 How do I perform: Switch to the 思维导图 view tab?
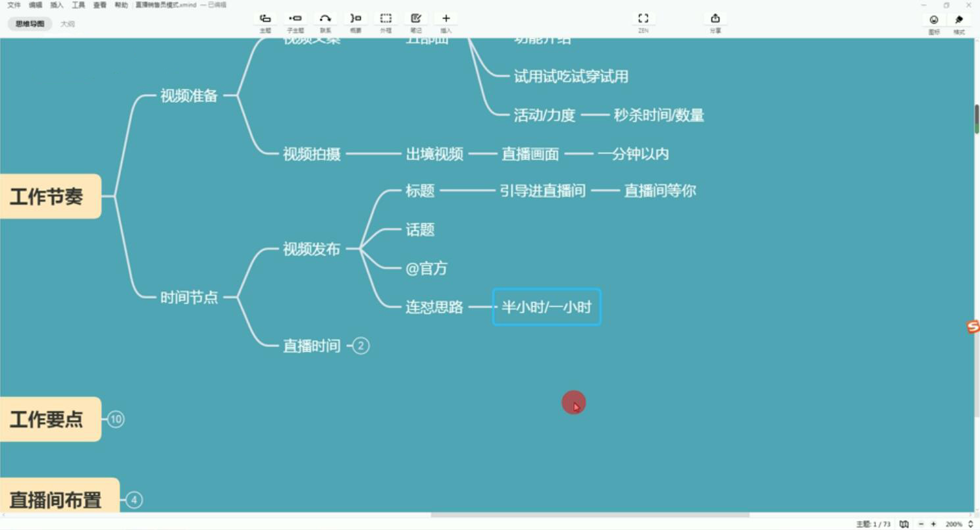tap(30, 24)
